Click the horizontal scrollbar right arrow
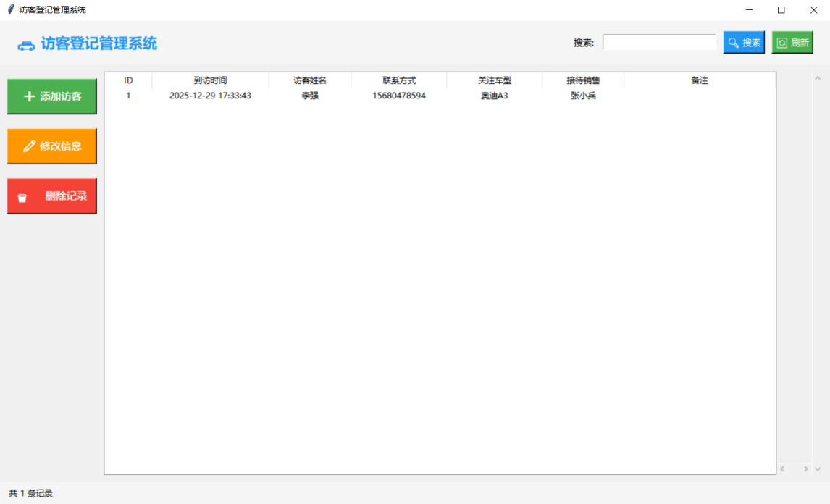The width and height of the screenshot is (830, 504). [805, 469]
